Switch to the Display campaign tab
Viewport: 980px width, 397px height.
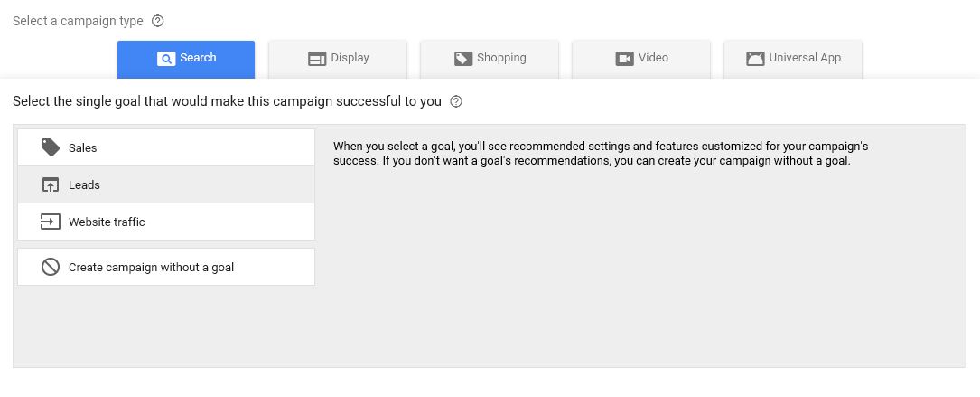point(338,59)
